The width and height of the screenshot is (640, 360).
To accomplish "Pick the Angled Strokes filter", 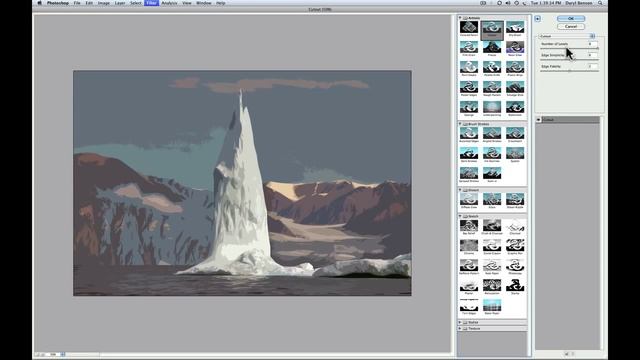I will pos(492,133).
